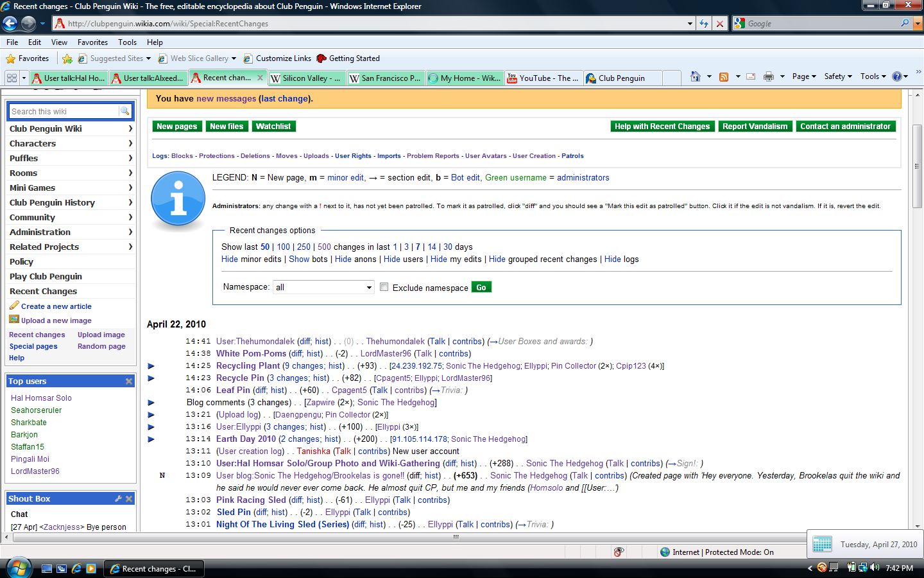Expand the Recycling Plant grouped changes arrow
The height and width of the screenshot is (578, 924).
coord(151,366)
